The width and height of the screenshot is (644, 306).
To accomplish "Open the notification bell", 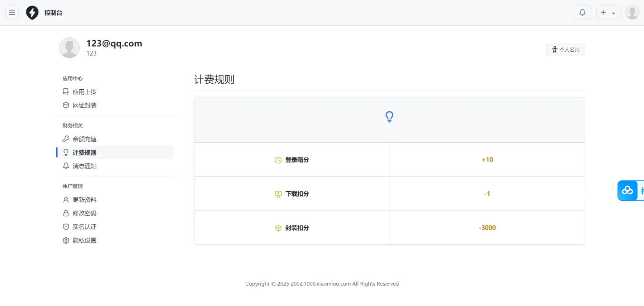I will [x=582, y=13].
